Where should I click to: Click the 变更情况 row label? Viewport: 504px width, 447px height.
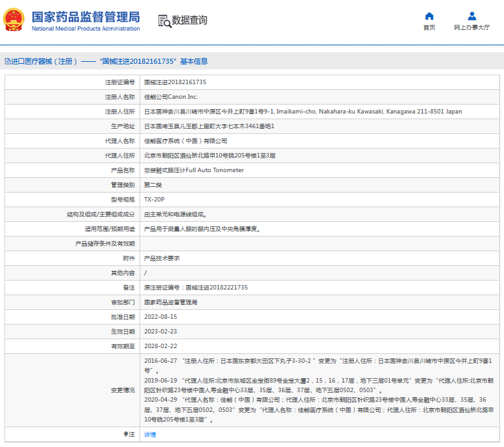click(x=123, y=390)
